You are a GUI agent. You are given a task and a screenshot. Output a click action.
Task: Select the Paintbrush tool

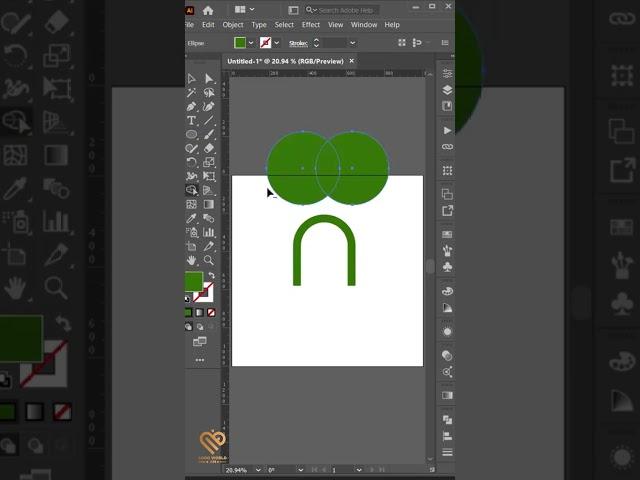(209, 134)
